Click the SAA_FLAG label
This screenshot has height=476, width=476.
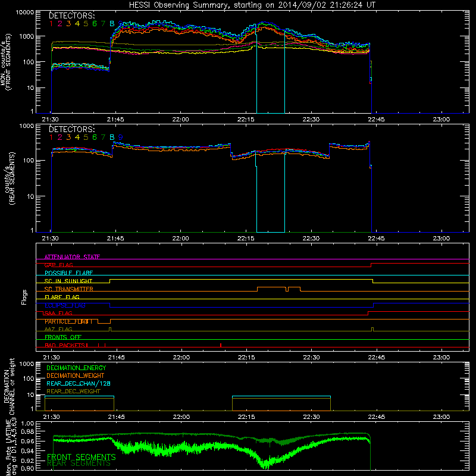coord(58,313)
